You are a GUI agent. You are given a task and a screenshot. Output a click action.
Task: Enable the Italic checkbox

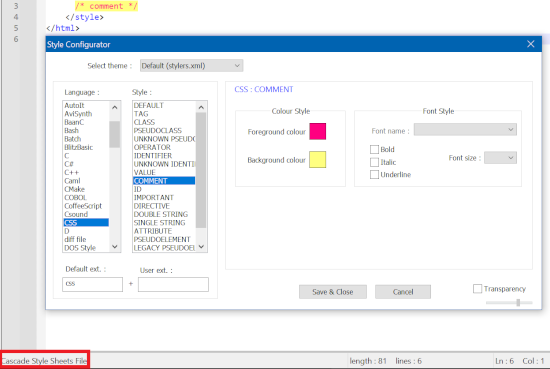[374, 162]
